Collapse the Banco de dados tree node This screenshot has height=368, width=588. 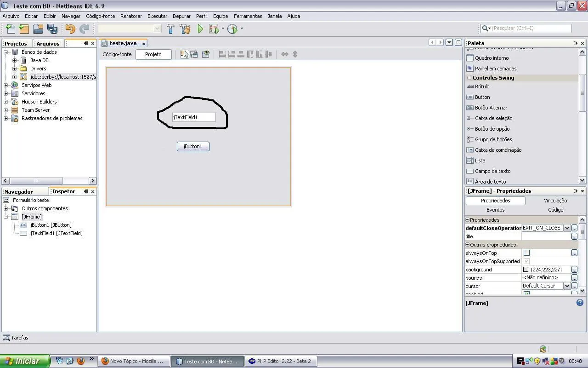coord(6,52)
